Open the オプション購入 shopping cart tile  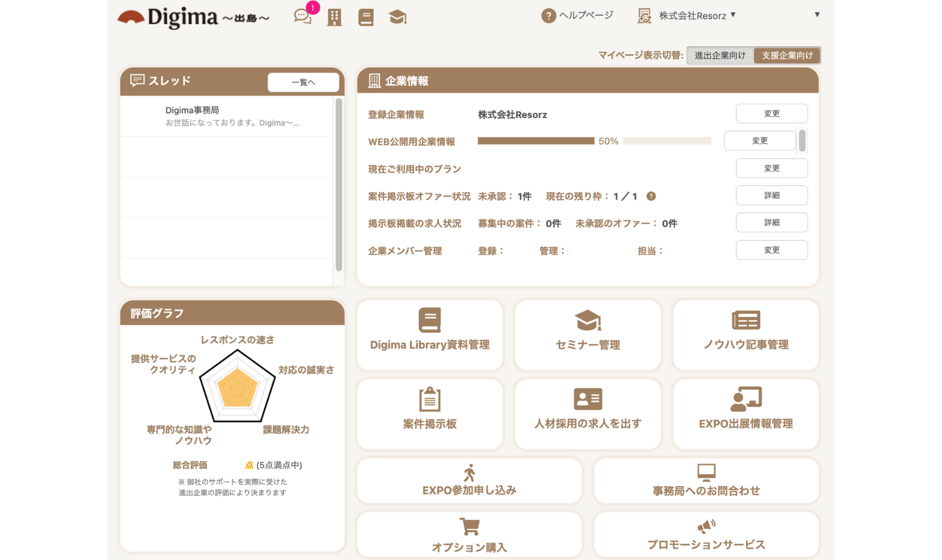click(469, 534)
